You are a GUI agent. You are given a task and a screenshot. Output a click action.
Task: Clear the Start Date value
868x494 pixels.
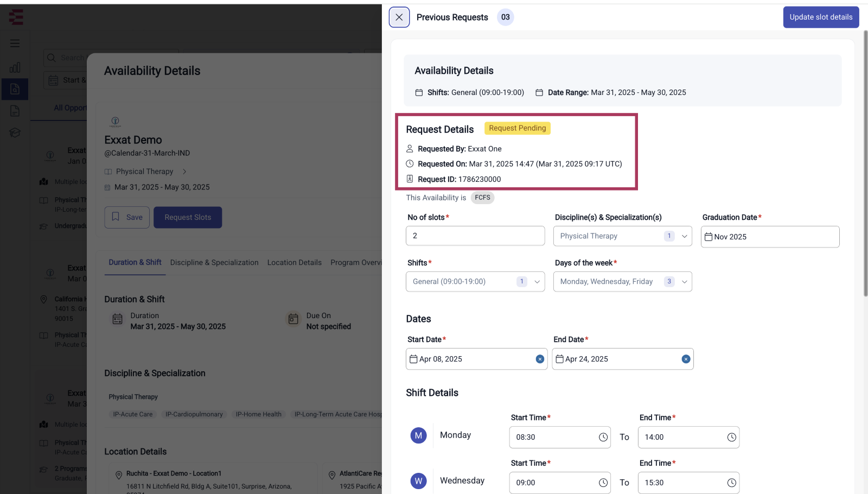(540, 359)
